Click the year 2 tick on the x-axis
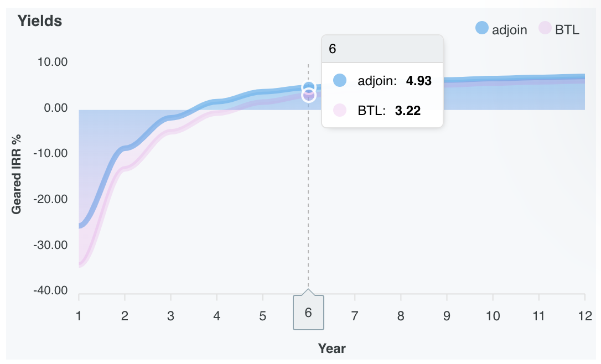Image resolution: width=601 pixels, height=364 pixels. (x=125, y=316)
